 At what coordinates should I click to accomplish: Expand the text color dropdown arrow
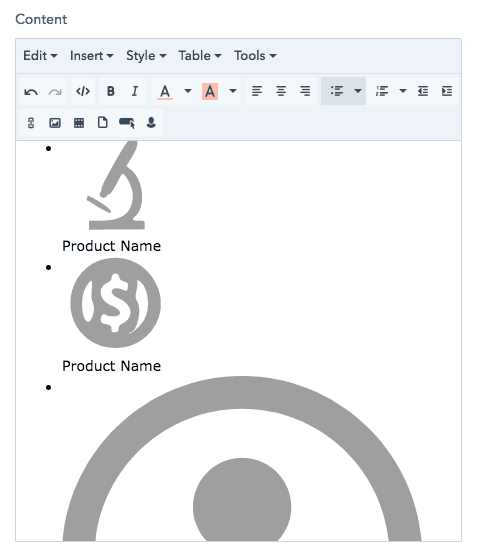tap(188, 91)
